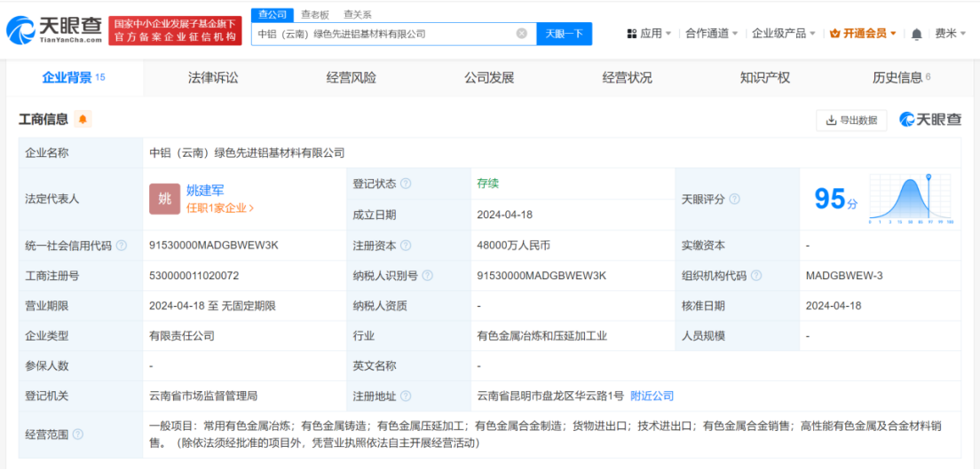Select the 查老板 search tab
This screenshot has width=980, height=470.
(315, 14)
